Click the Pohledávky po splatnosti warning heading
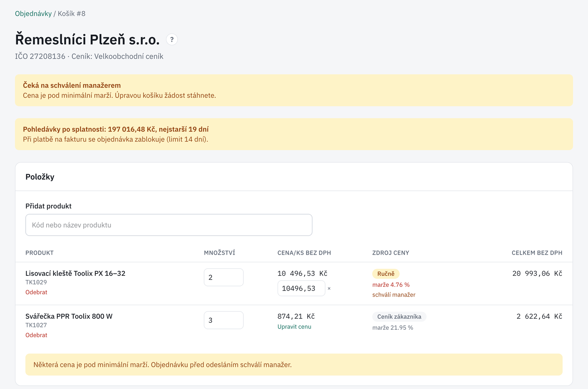Viewport: 588px width, 389px height. click(x=116, y=129)
